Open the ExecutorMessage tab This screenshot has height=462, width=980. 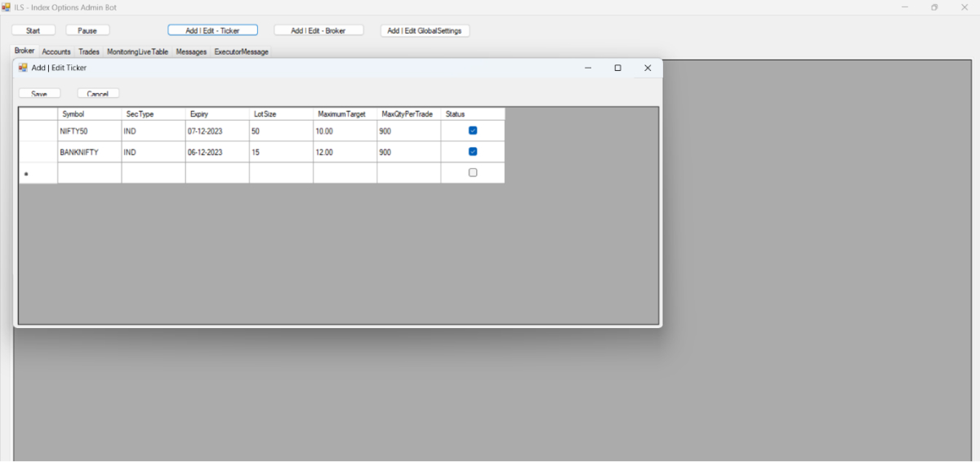241,51
